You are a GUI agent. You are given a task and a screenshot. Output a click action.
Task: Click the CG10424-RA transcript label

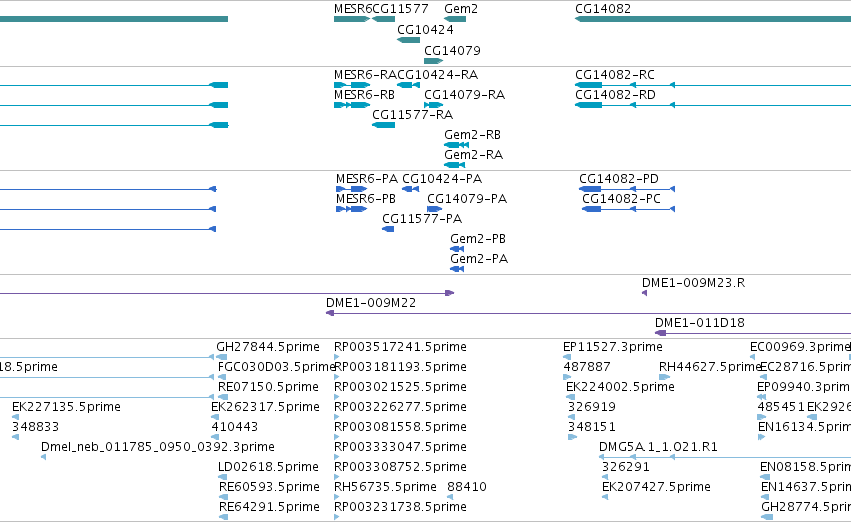(x=437, y=75)
